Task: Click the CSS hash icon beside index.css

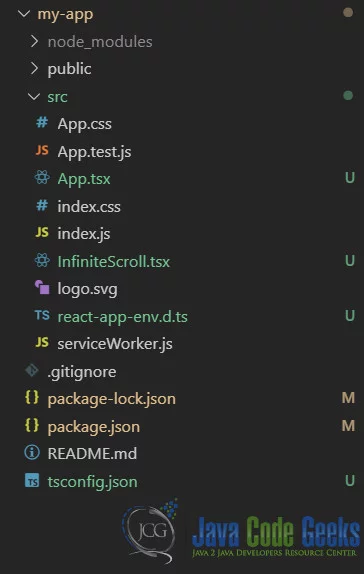Action: (42, 205)
